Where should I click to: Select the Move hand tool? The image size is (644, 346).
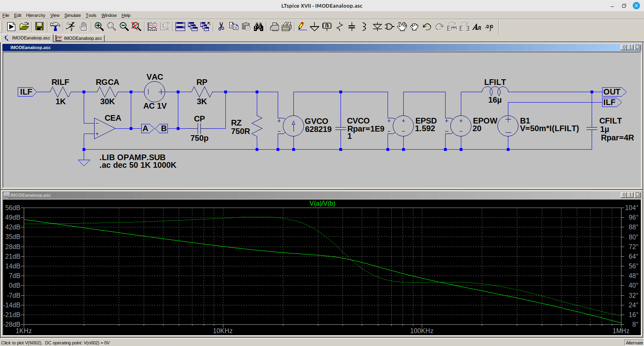coord(402,27)
